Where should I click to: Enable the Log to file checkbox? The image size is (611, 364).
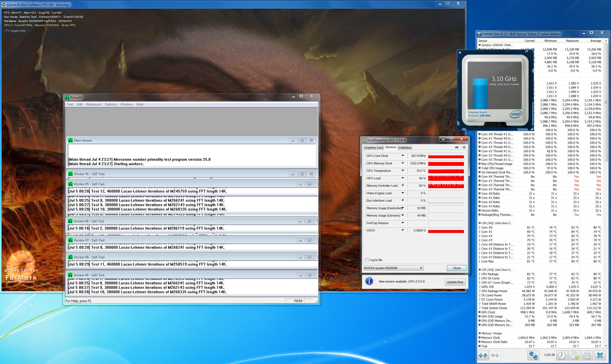(367, 260)
